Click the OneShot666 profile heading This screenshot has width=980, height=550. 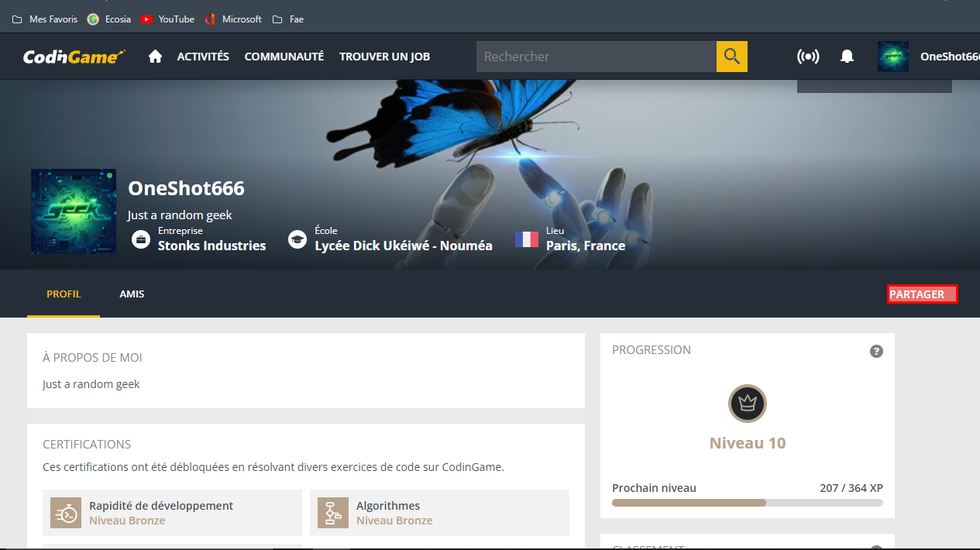186,188
